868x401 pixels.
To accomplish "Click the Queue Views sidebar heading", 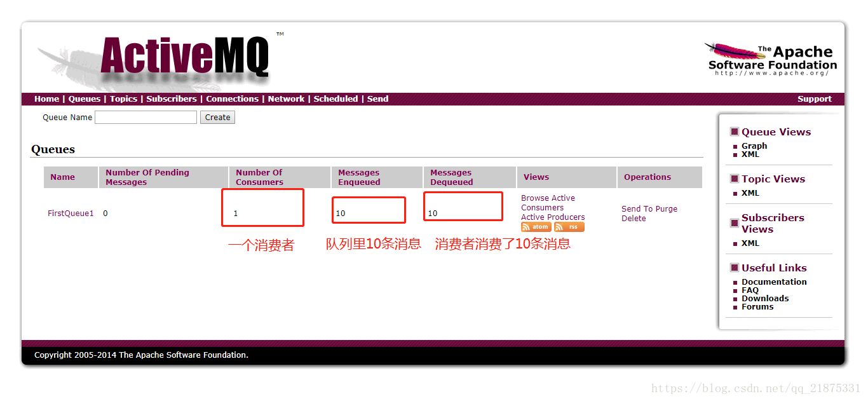I will point(776,132).
